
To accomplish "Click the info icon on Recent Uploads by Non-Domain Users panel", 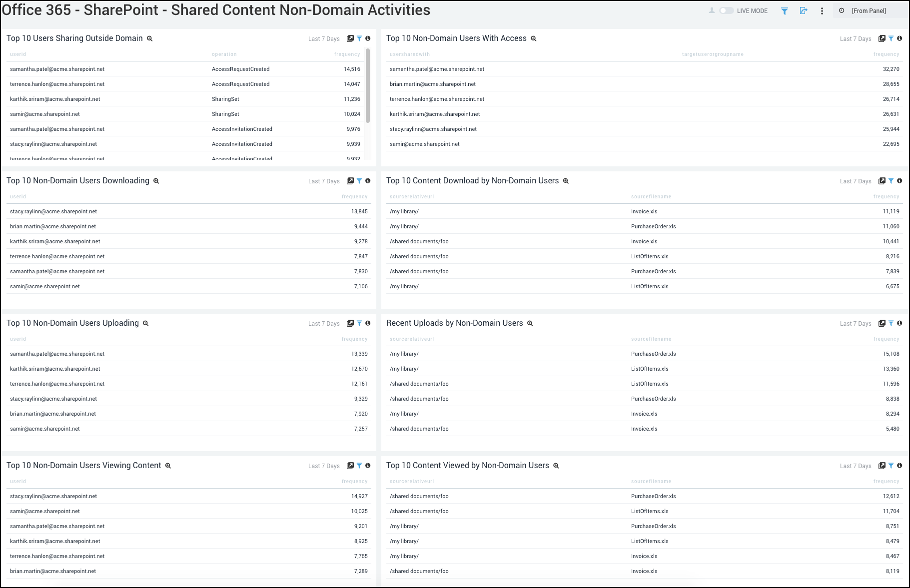I will click(900, 323).
